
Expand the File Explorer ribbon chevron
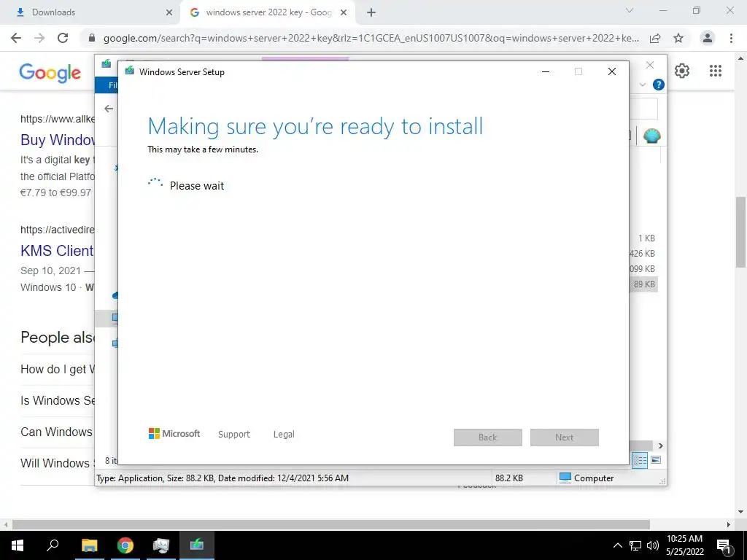pyautogui.click(x=642, y=85)
